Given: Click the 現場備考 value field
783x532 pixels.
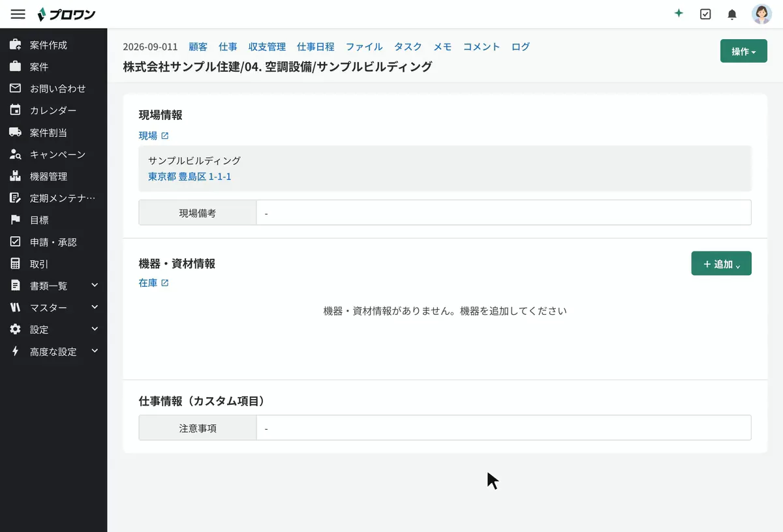Looking at the screenshot, I should (504, 213).
